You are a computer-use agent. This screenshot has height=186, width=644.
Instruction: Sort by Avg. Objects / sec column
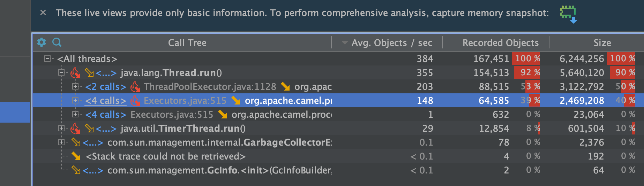click(x=391, y=43)
